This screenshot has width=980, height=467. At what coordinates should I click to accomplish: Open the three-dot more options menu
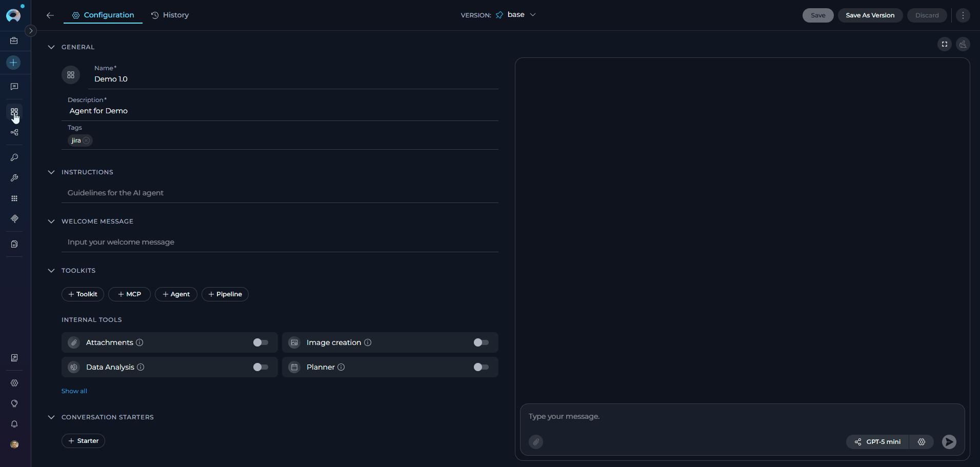coord(963,15)
